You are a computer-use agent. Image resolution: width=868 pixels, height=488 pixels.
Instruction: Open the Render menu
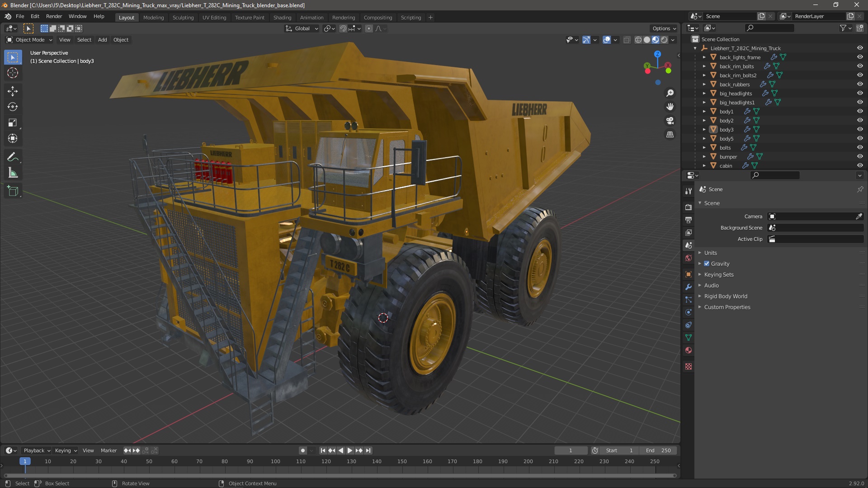pos(54,16)
